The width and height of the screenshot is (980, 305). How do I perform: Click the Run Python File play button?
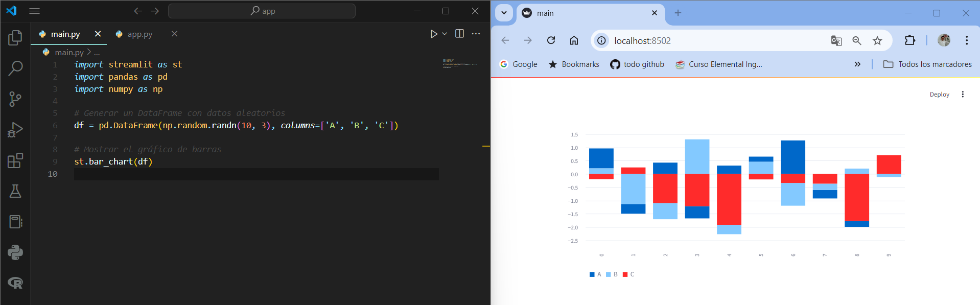pyautogui.click(x=433, y=34)
